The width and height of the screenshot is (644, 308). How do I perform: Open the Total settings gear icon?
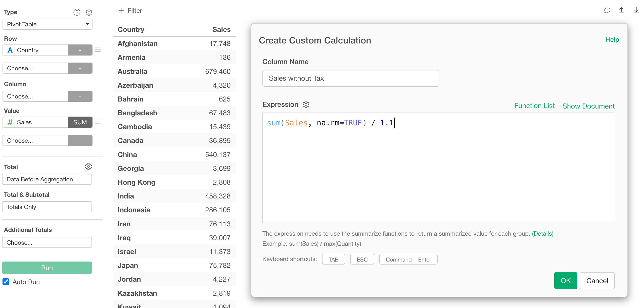tap(88, 167)
